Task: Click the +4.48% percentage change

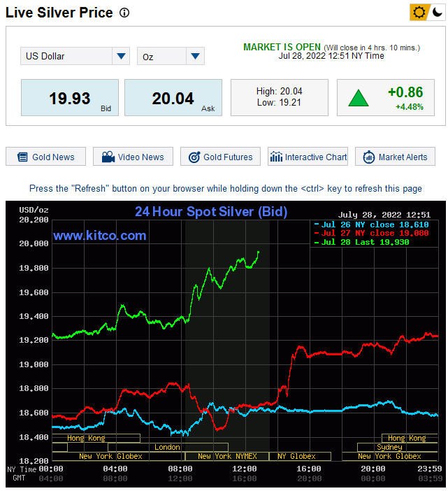Action: (x=409, y=107)
